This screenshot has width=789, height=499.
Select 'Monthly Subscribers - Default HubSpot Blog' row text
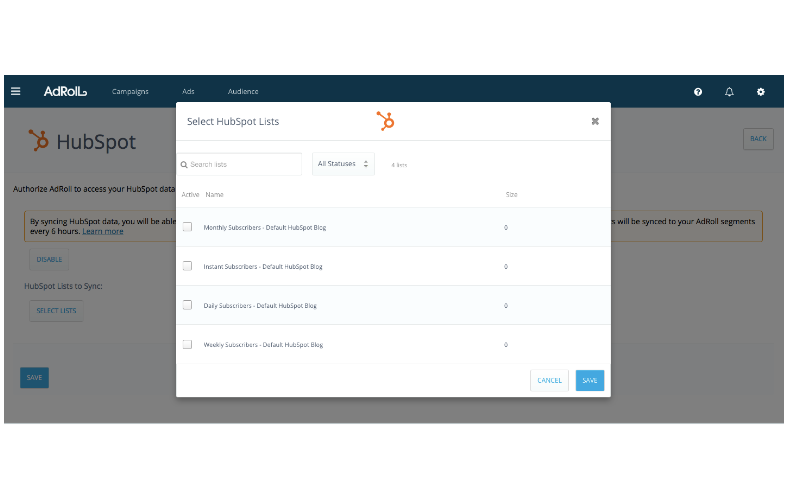click(265, 227)
